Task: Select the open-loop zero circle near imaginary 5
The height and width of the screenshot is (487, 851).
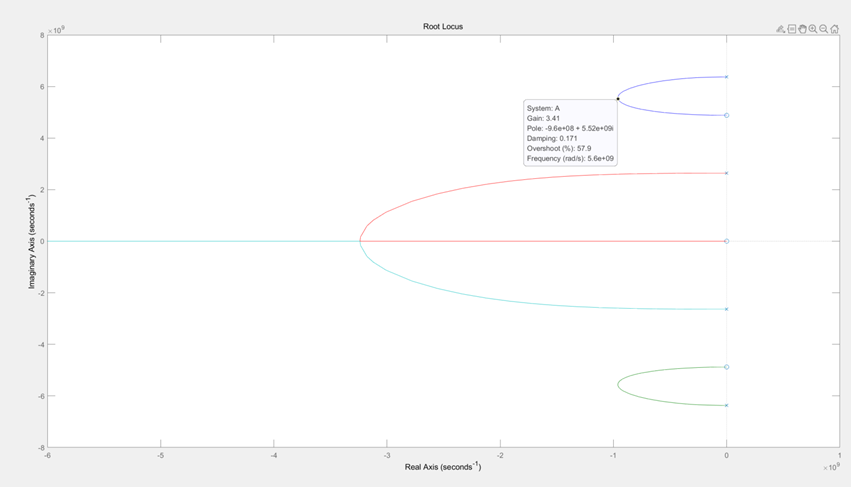Action: [727, 116]
